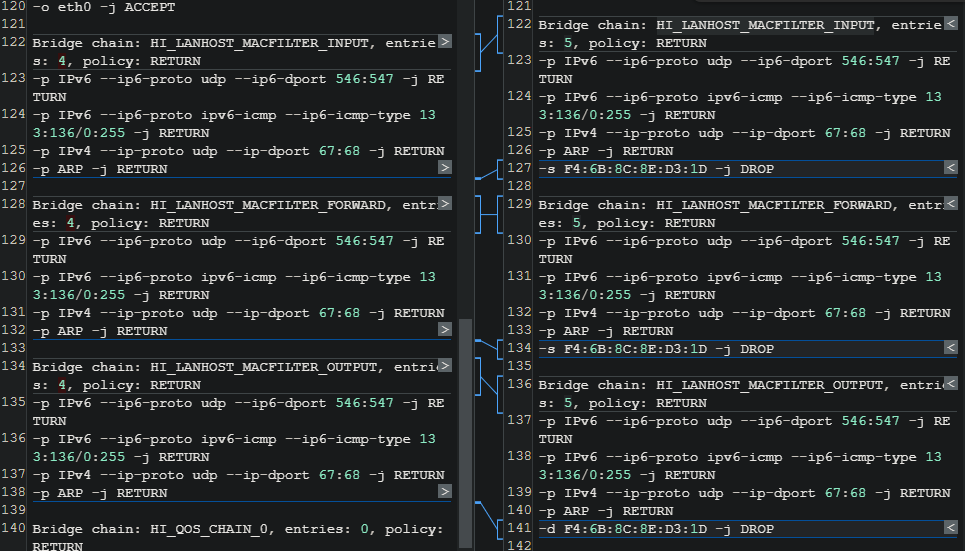Click the left pane vertical scrollbar thumb
Image resolution: width=965 pixels, height=551 pixels.
point(465,420)
